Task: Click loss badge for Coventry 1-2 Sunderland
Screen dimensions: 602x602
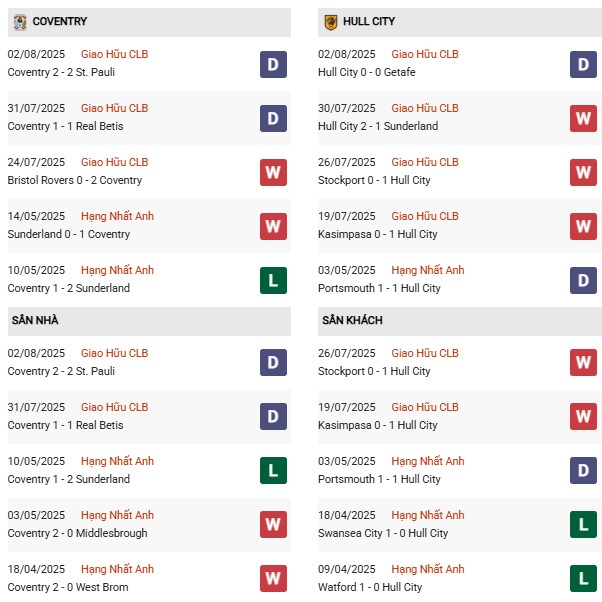Action: click(x=273, y=280)
